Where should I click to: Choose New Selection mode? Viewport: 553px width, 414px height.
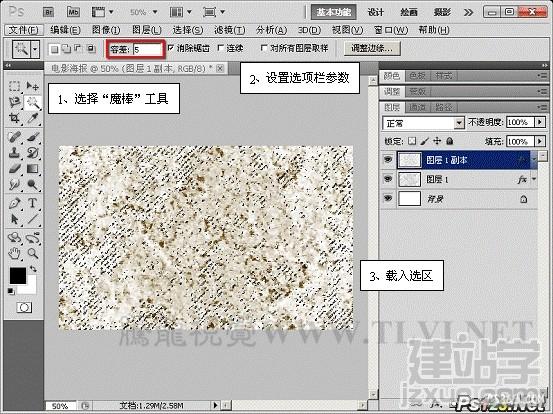[x=54, y=49]
